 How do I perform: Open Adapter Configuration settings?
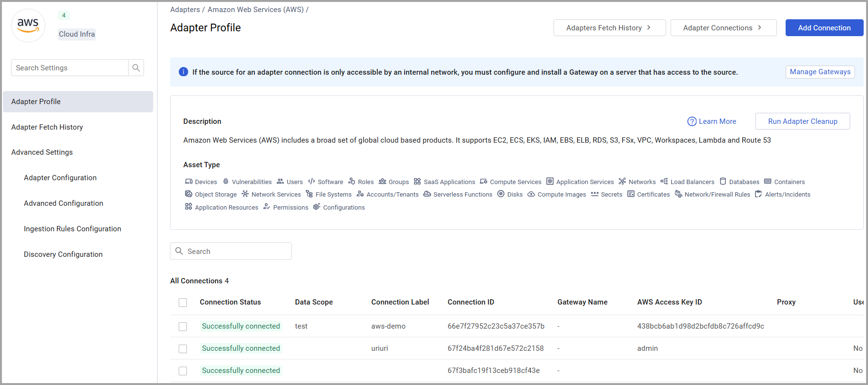pyautogui.click(x=60, y=178)
